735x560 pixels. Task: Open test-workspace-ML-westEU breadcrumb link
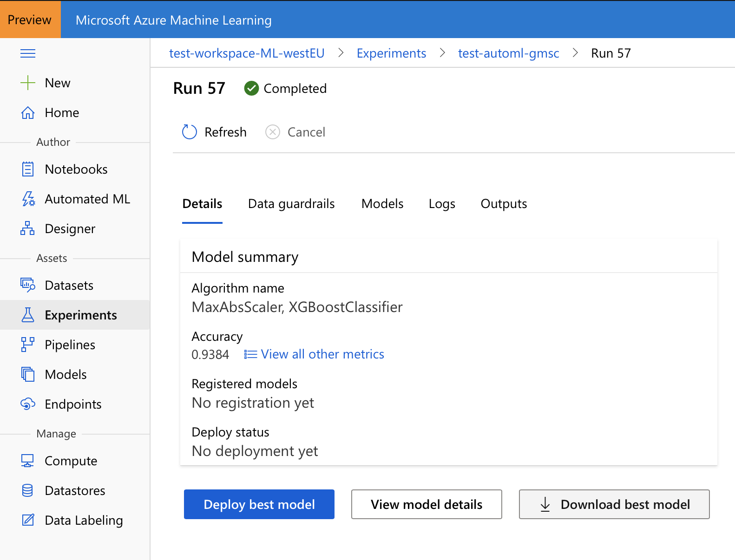pos(247,53)
